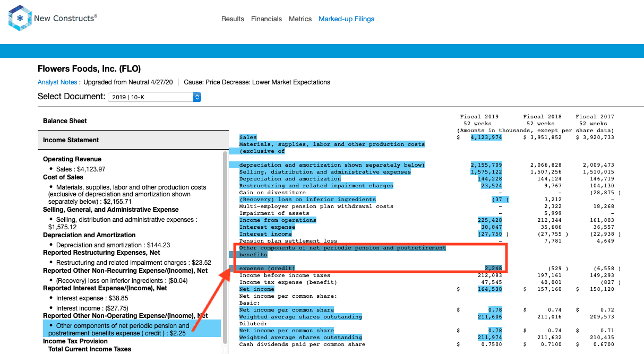This screenshot has width=644, height=354.
Task: Select highlighted Other components of net periodic pension item
Action: coord(131,329)
